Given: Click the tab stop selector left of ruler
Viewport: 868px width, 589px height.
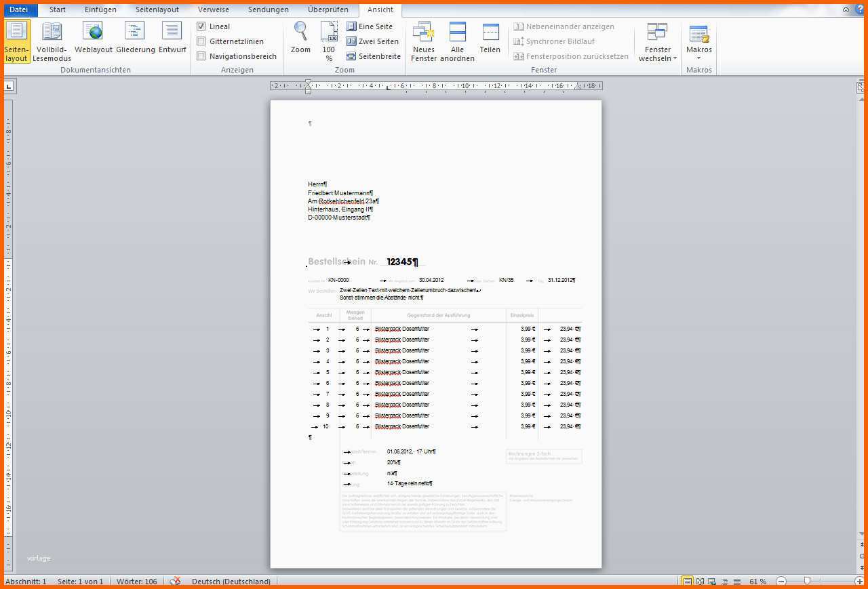Looking at the screenshot, I should (x=9, y=86).
